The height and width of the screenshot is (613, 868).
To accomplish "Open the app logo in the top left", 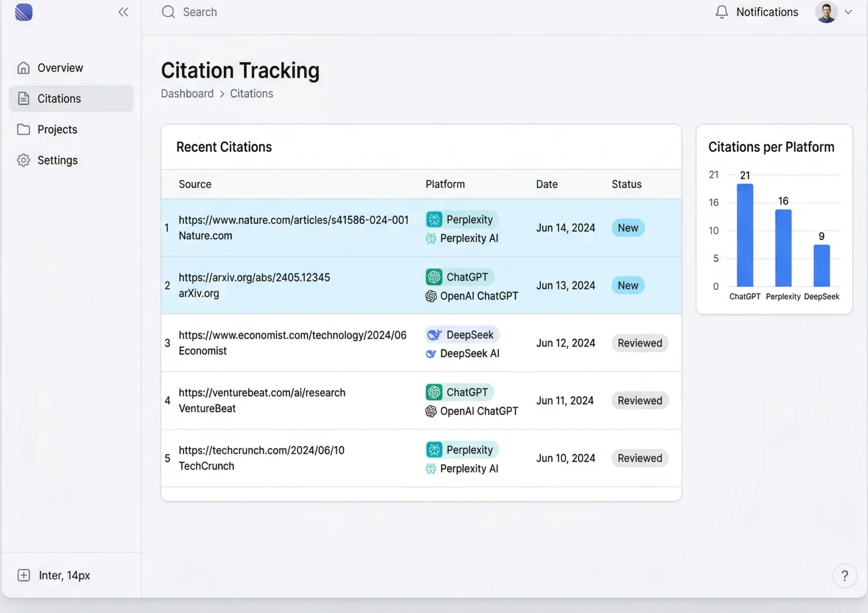I will coord(24,12).
